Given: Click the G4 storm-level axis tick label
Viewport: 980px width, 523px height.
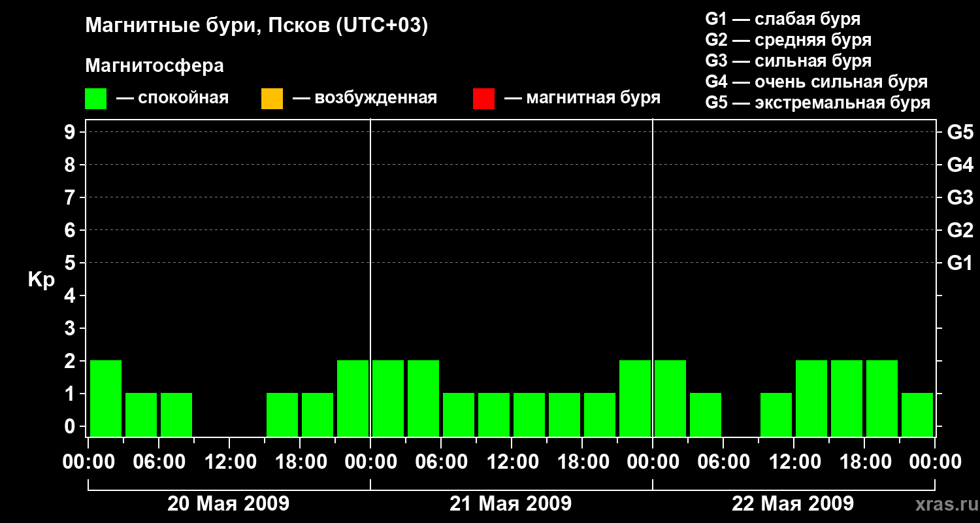Looking at the screenshot, I should point(960,165).
